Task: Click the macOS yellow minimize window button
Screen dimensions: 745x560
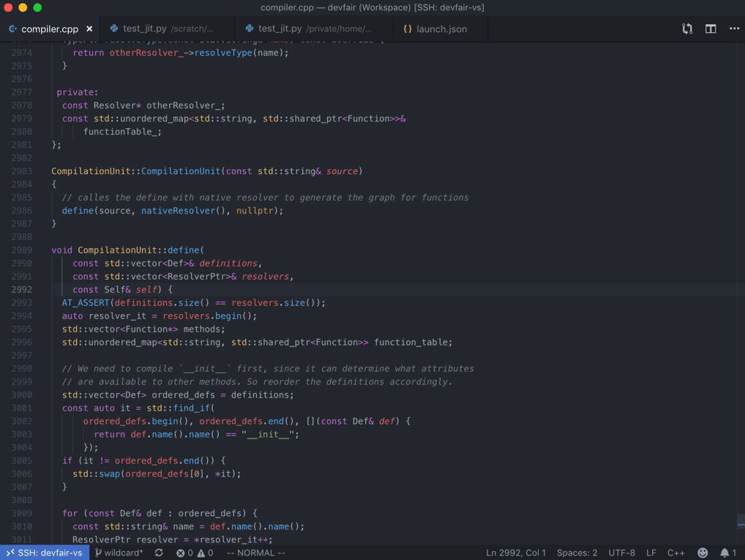Action: coord(23,7)
